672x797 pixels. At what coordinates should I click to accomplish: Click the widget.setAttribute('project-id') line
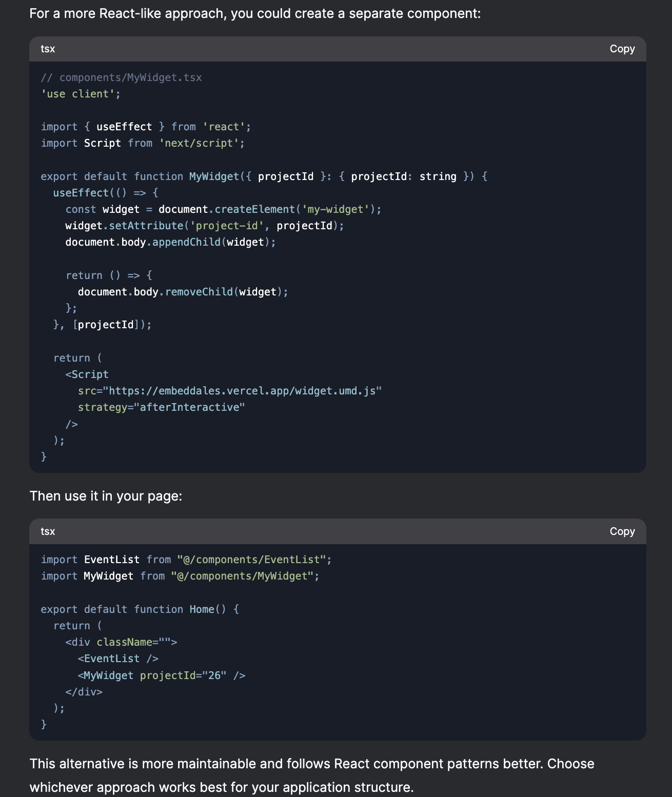coord(205,226)
